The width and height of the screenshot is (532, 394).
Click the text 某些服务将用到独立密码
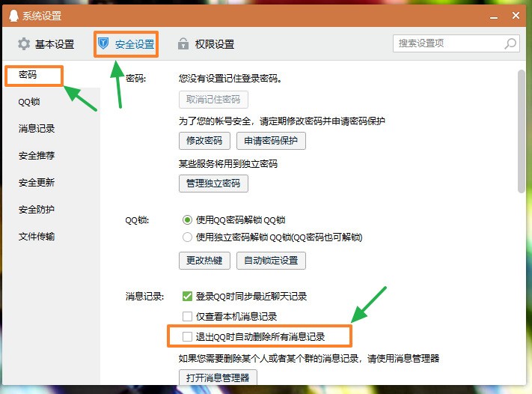pos(228,164)
